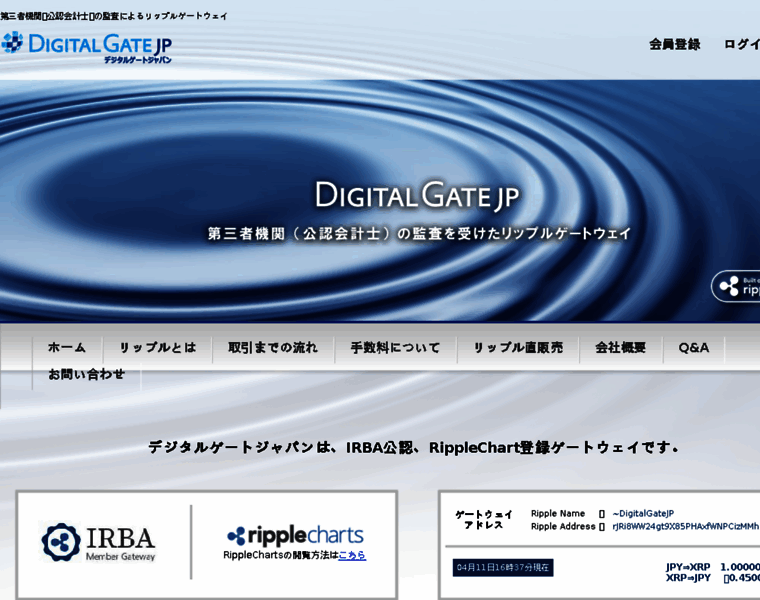Open the 手数料について menu item

[x=395, y=347]
